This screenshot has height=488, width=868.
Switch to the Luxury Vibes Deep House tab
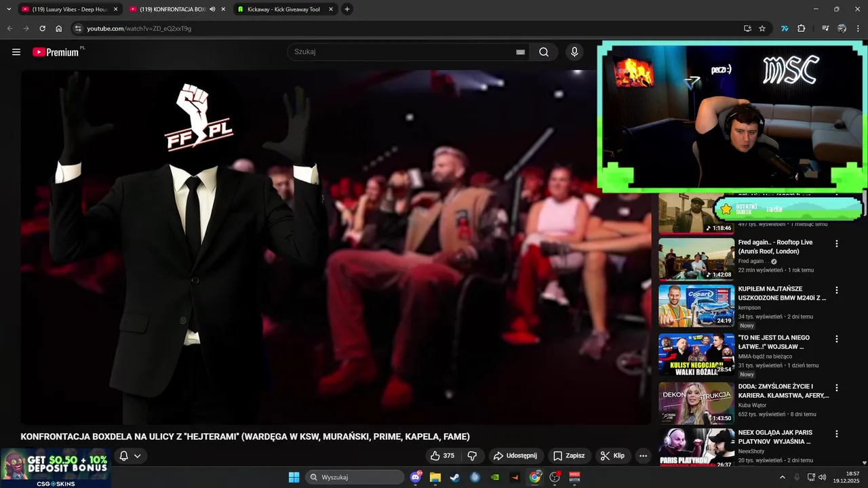[x=69, y=9]
